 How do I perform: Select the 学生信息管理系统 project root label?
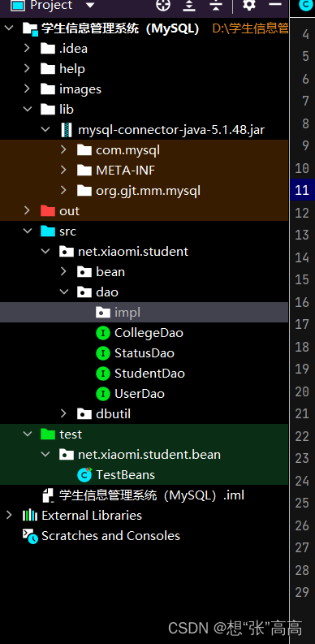(x=120, y=28)
